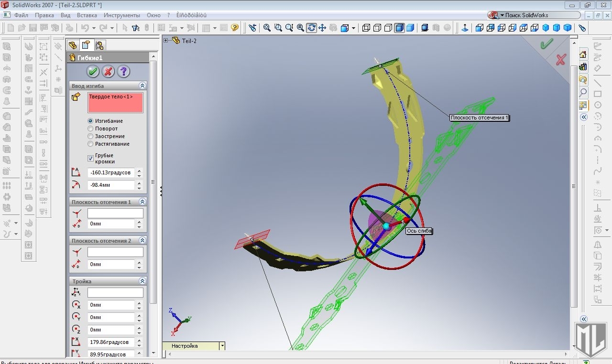Open the Вставка menu
This screenshot has height=364, width=612.
pos(87,15)
